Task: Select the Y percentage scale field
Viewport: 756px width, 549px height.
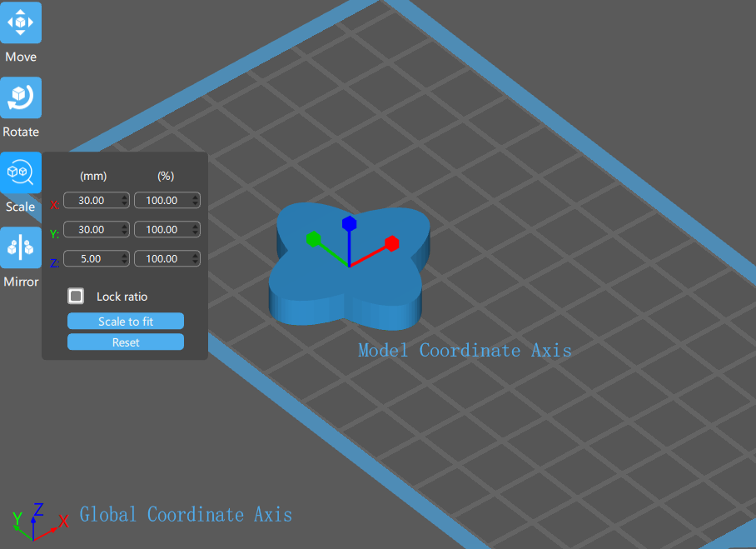Action: (162, 230)
